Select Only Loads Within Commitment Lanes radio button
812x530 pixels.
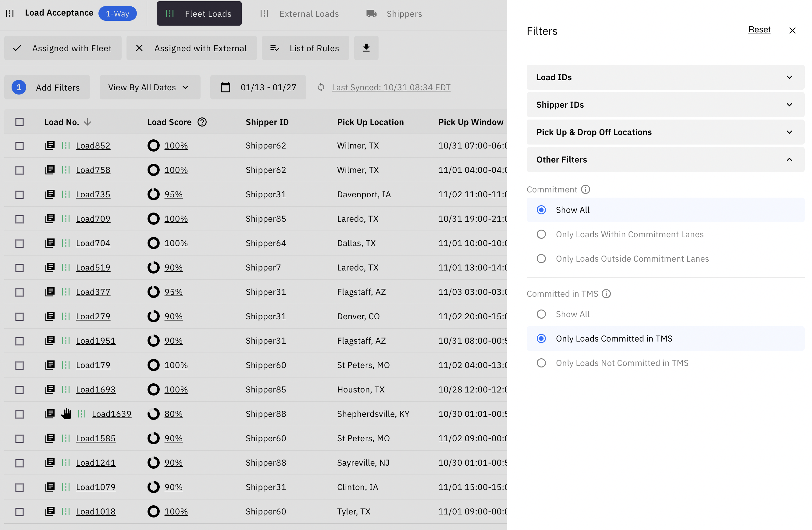(x=541, y=234)
